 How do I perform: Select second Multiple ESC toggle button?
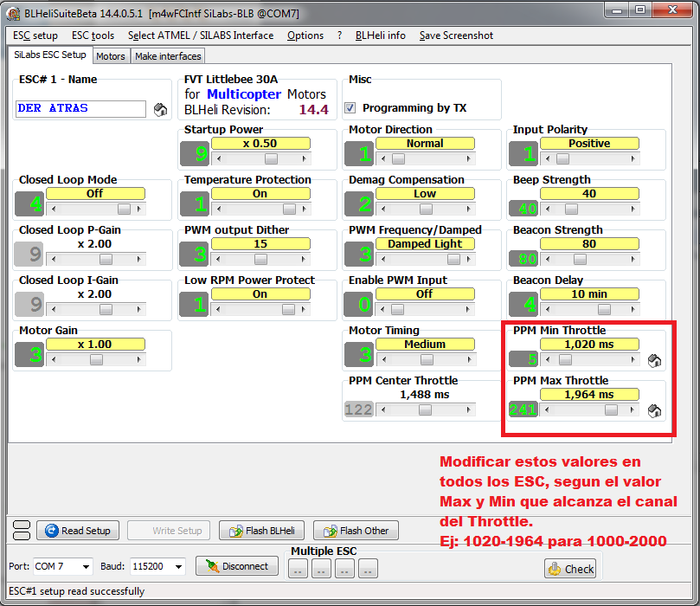tap(321, 569)
